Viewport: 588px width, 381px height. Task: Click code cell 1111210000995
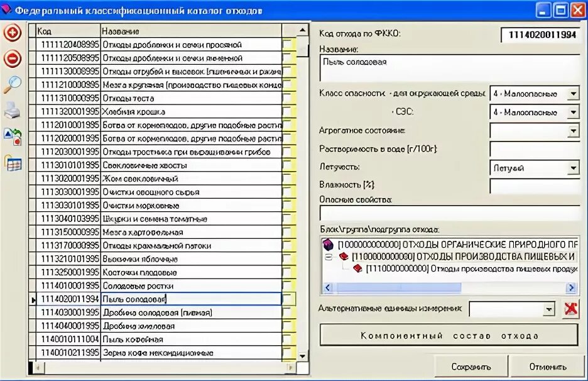pos(70,85)
